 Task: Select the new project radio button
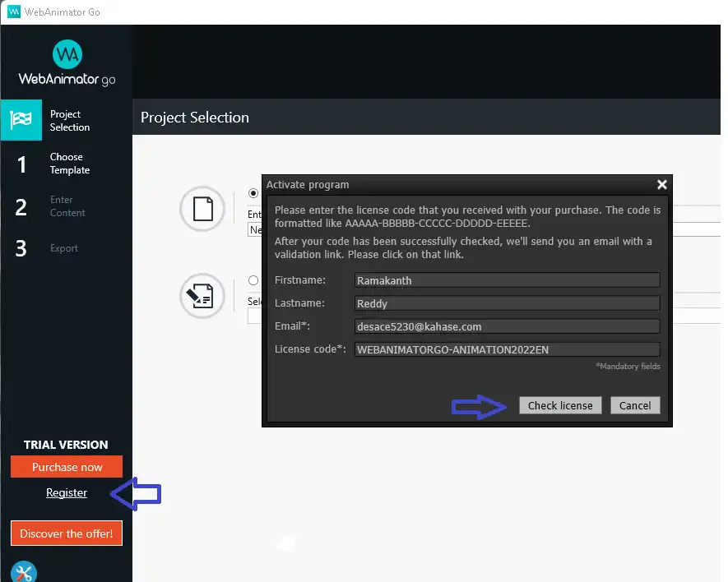pyautogui.click(x=253, y=193)
